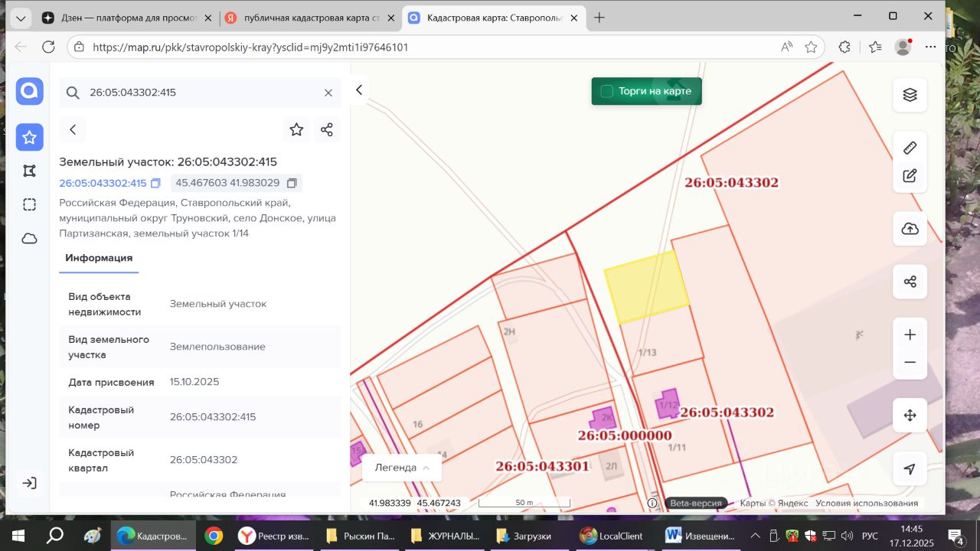Click the Beta-версия badge
This screenshot has height=551, width=980.
[696, 503]
